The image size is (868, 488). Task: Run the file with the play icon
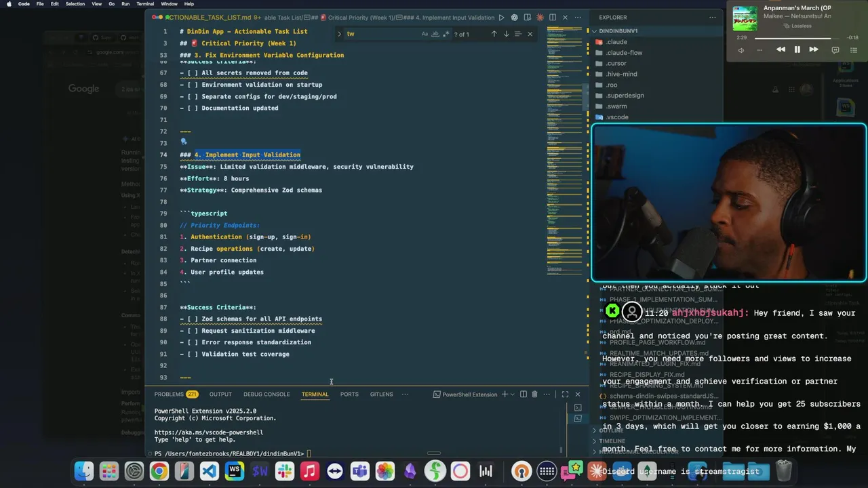point(501,17)
